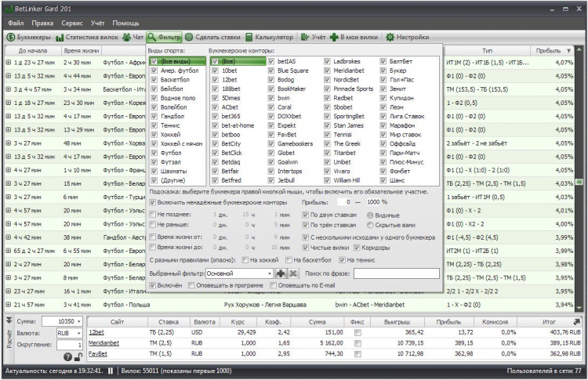Click the maximum Прибыль 1000 field

point(372,202)
